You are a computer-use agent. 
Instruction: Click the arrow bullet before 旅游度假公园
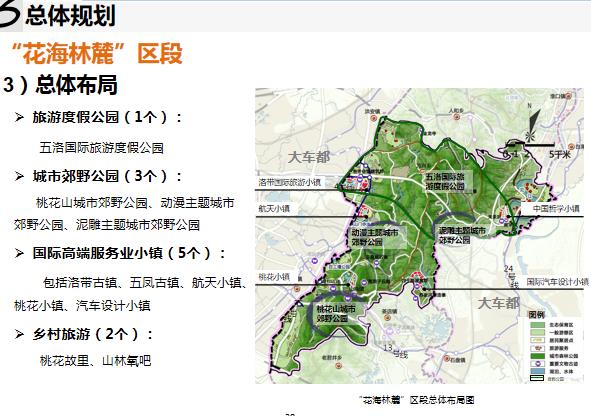pos(19,117)
